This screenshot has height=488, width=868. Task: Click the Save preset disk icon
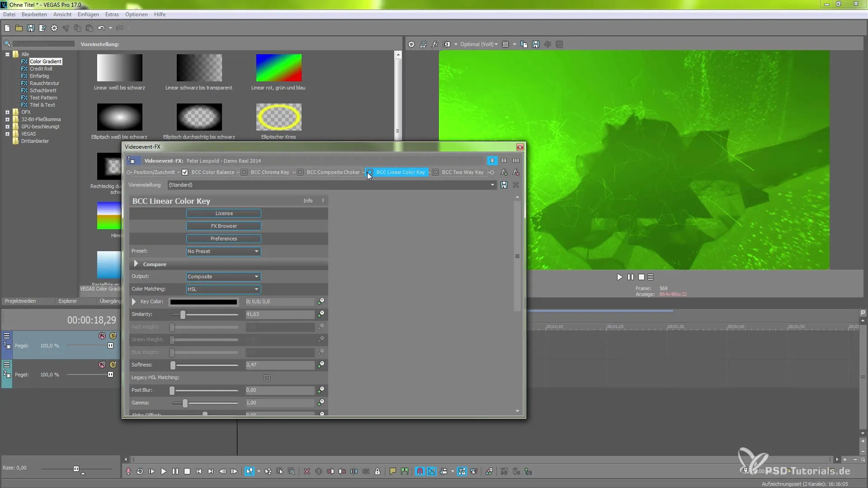pos(504,185)
